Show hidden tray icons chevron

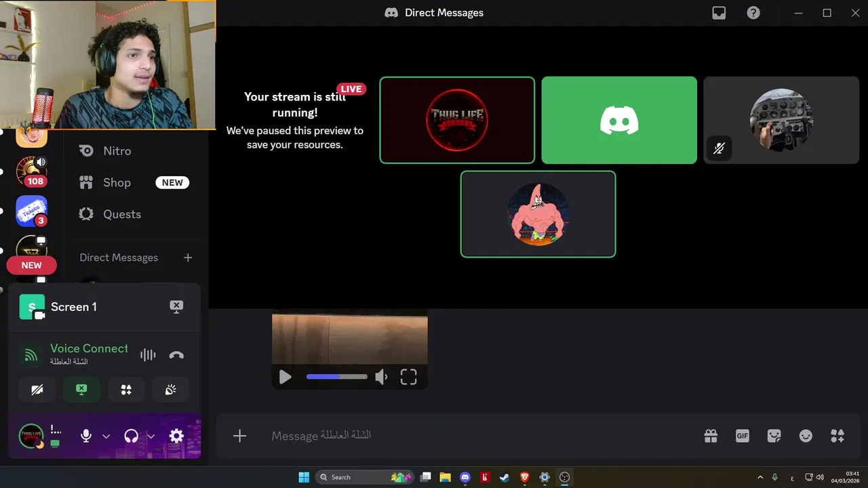(760, 477)
